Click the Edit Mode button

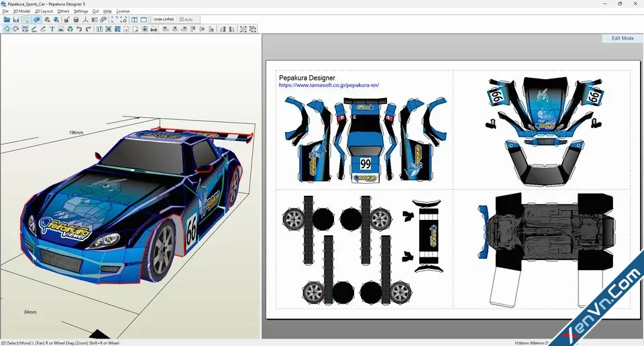623,38
